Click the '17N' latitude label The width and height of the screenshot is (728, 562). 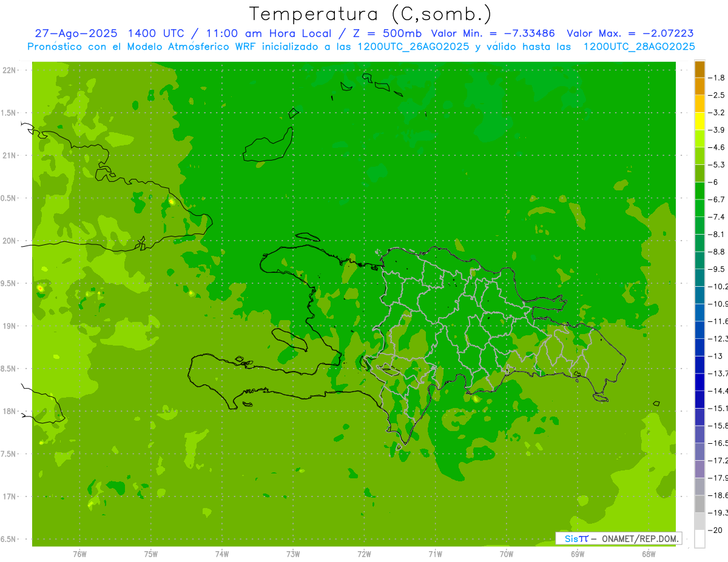(10, 497)
